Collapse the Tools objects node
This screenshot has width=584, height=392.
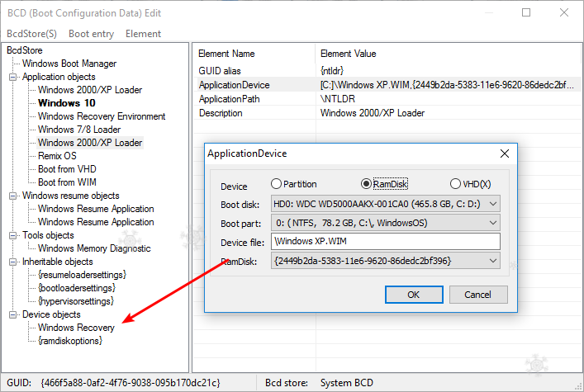[12, 236]
